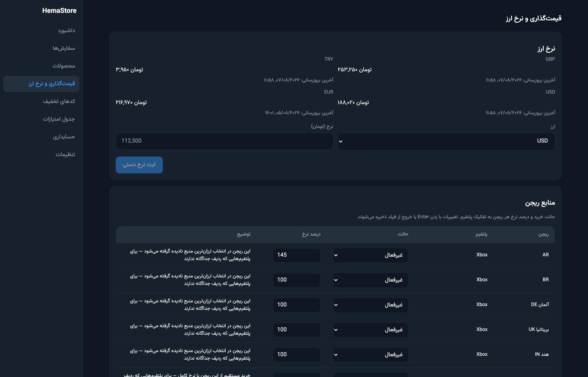Click the ریجن column header
588x377 pixels.
click(543, 234)
